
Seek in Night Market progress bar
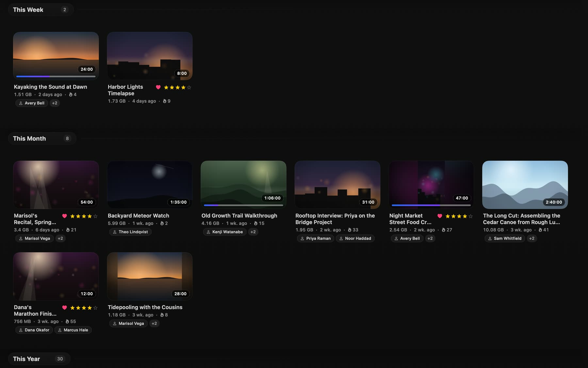click(431, 205)
